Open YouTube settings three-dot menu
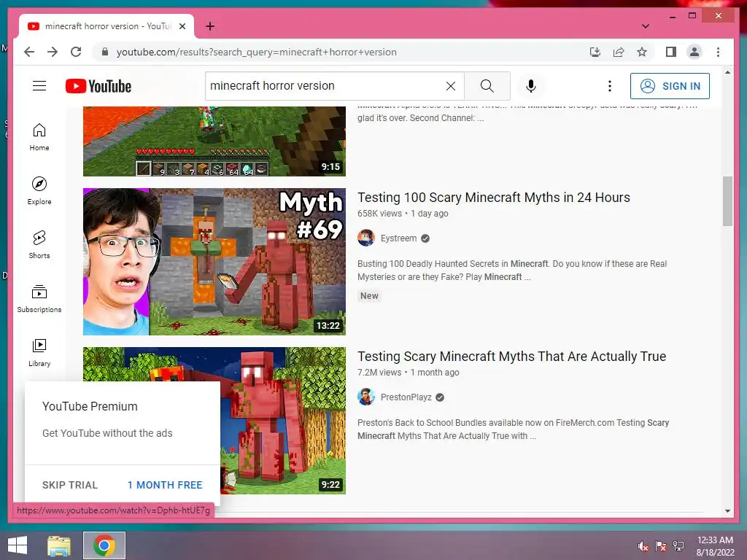This screenshot has height=560, width=747. pyautogui.click(x=609, y=86)
